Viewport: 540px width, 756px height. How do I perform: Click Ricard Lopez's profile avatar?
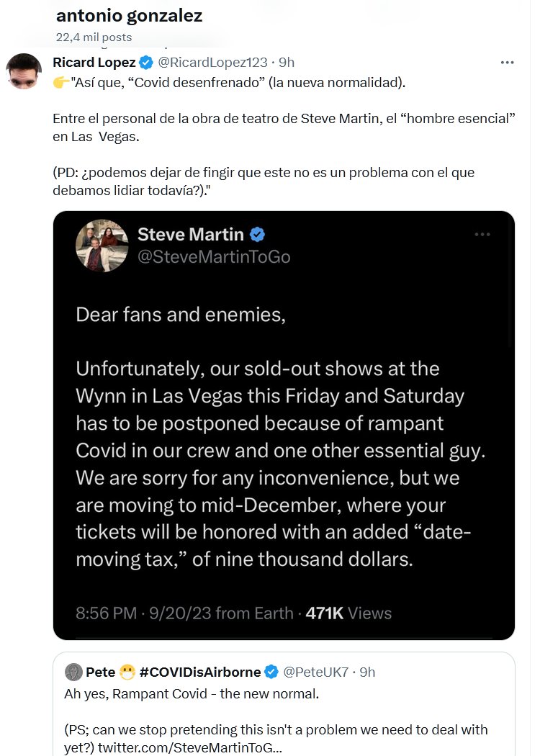(23, 71)
